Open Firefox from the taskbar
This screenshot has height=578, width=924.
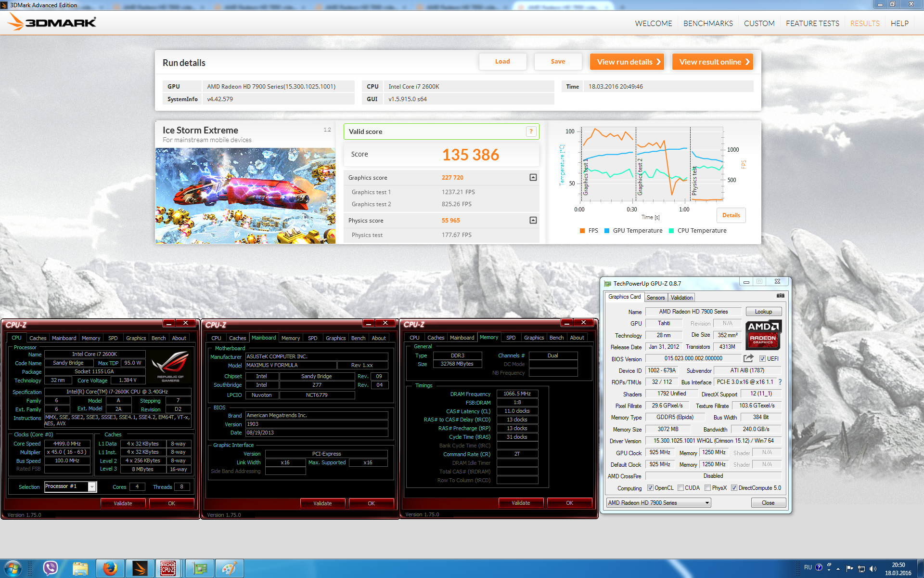[x=110, y=568]
